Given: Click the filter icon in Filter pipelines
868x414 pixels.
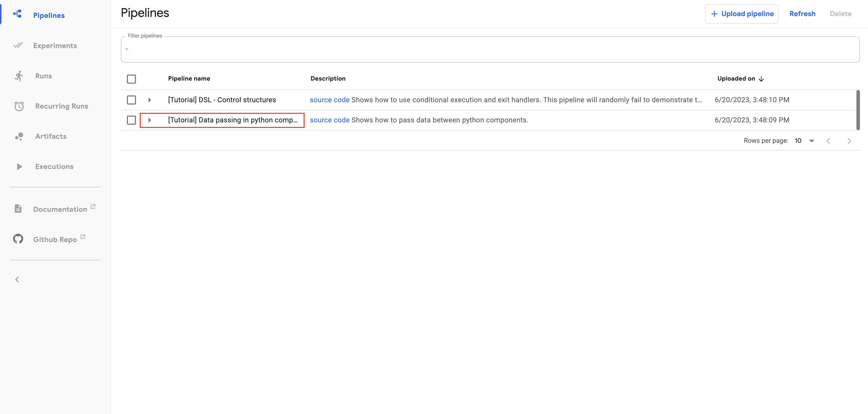Looking at the screenshot, I should click(127, 49).
